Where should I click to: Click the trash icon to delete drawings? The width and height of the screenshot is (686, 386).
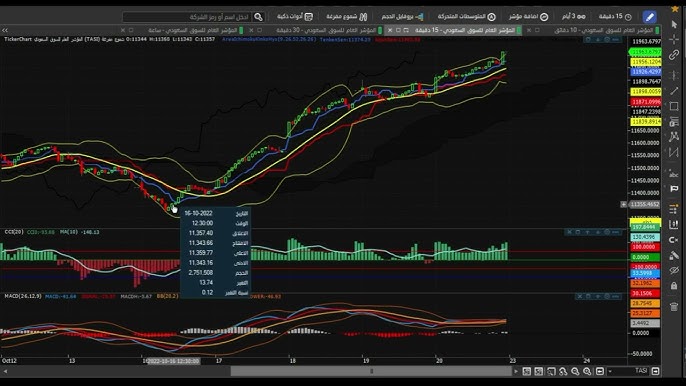674,306
